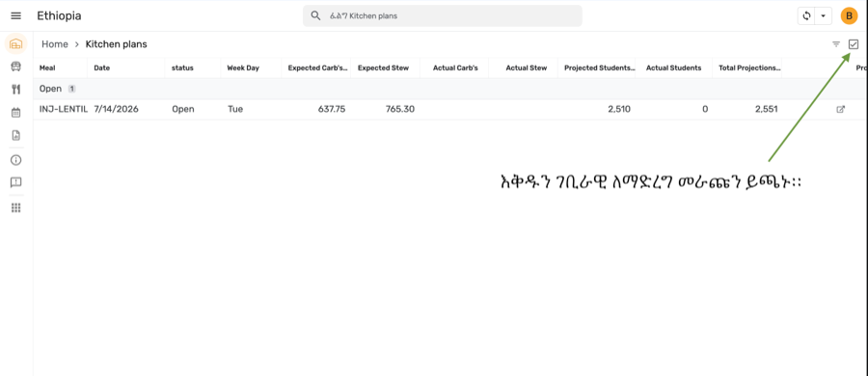Click the Ethiopia app title
The height and width of the screenshot is (376, 868).
pyautogui.click(x=59, y=16)
